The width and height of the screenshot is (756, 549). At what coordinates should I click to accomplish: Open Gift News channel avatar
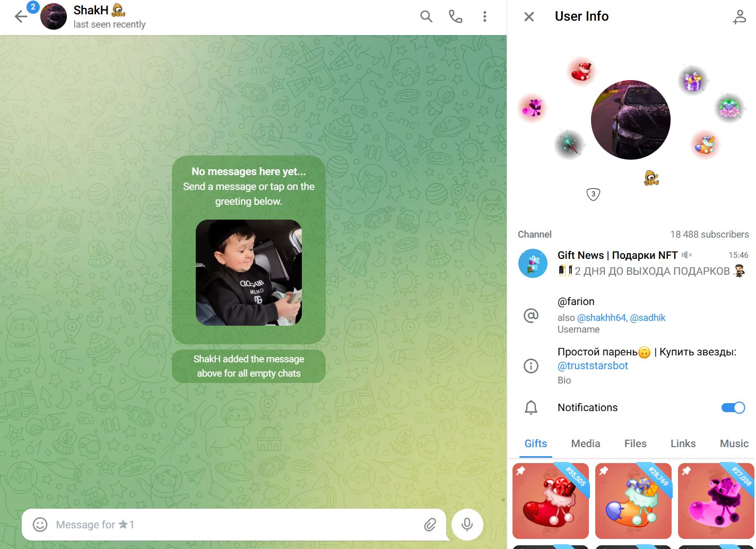pos(533,263)
